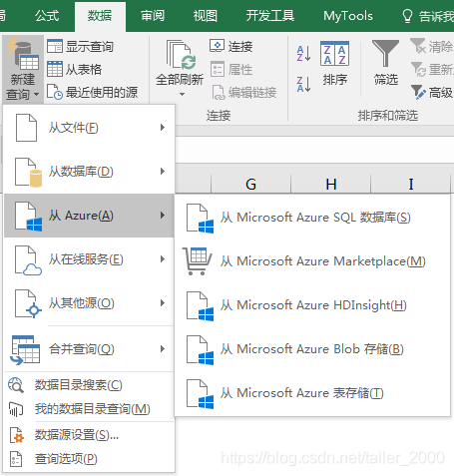The height and width of the screenshot is (476, 454).
Task: Expand the 合并查询(Q) submenu arrow
Action: pos(163,349)
